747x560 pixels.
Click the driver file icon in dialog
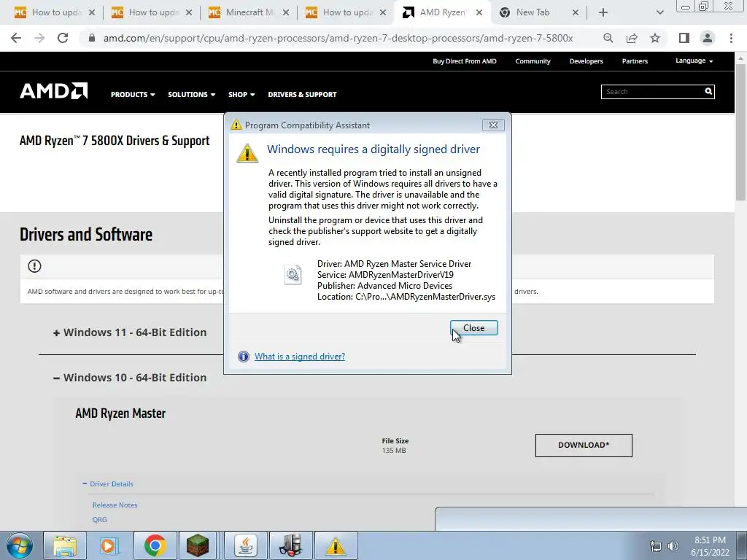(293, 275)
